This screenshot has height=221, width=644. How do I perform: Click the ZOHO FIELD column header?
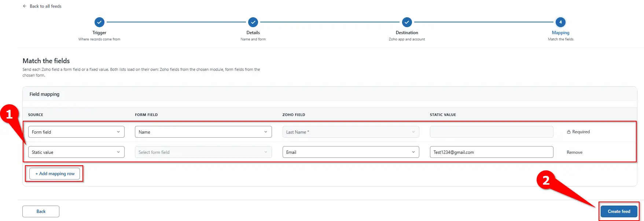[x=294, y=115]
